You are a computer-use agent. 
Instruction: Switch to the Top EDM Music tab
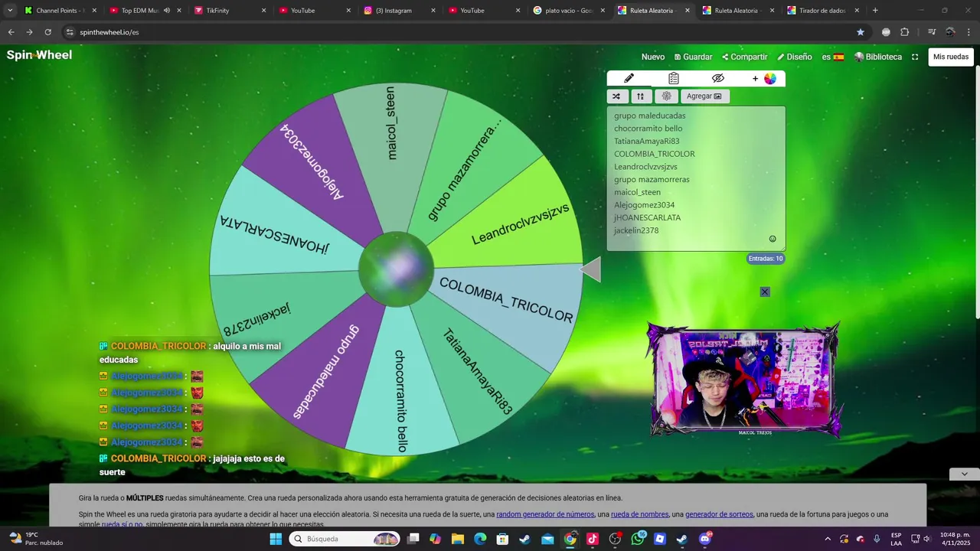(140, 11)
